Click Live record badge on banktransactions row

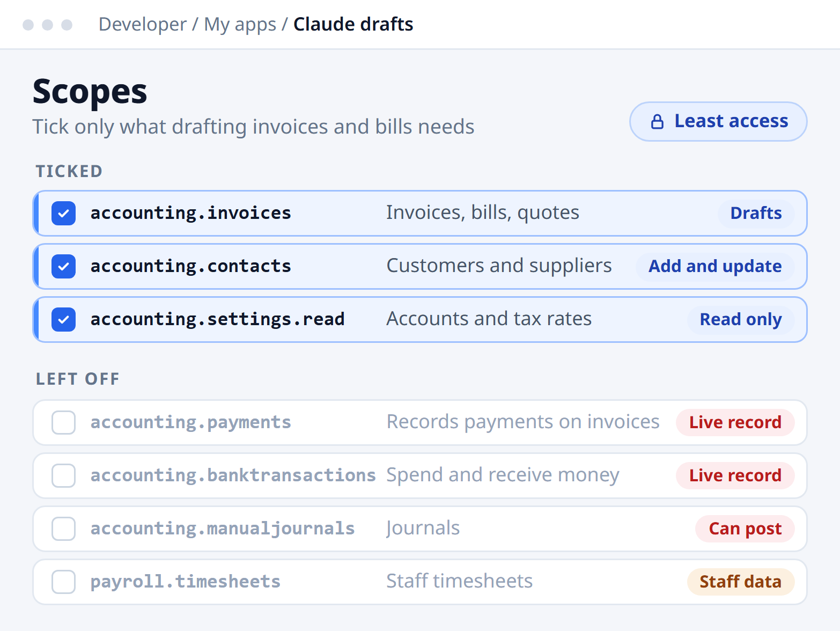pos(735,475)
